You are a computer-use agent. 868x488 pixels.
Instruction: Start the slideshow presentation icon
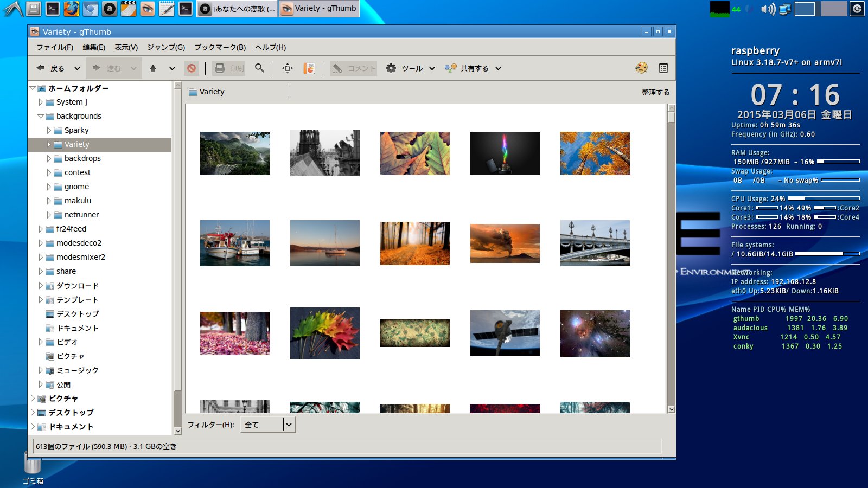(309, 68)
